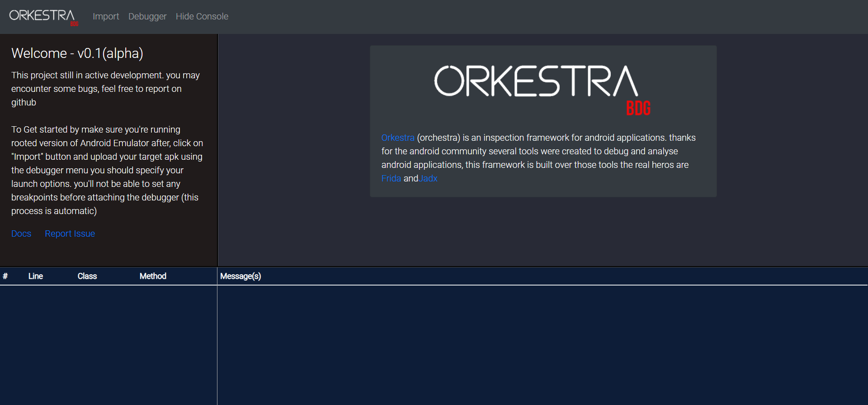The height and width of the screenshot is (405, 868).
Task: Click Hide Console in the navbar
Action: [x=202, y=16]
